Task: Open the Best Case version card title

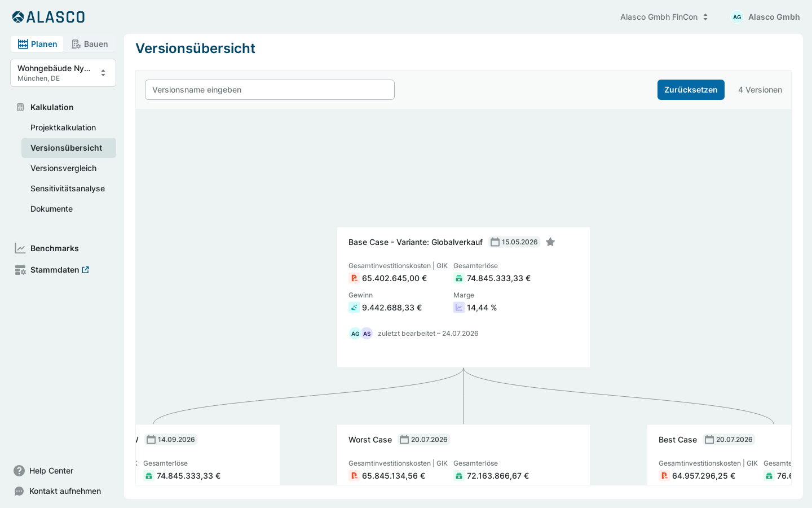Action: [x=678, y=440]
